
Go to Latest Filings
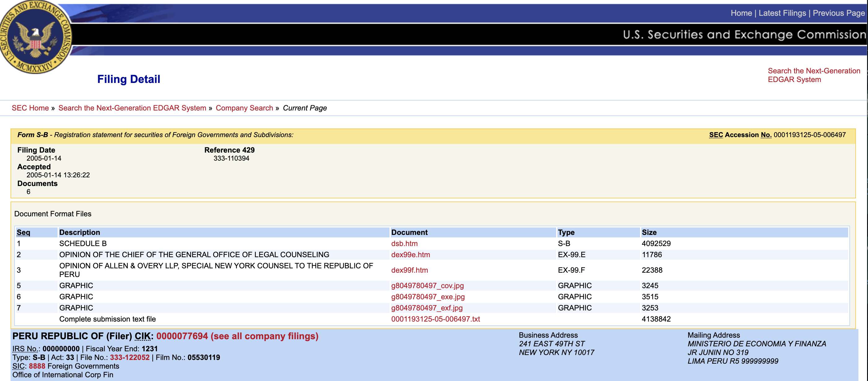point(782,13)
